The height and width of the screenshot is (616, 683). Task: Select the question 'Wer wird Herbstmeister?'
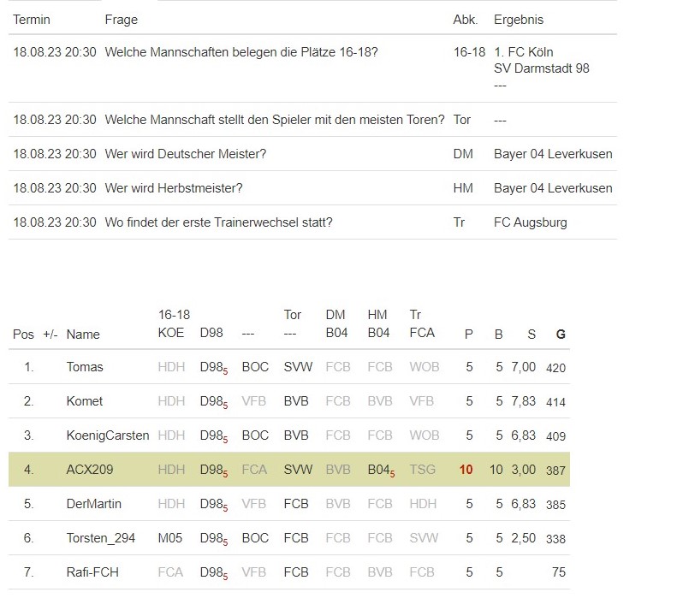[174, 188]
